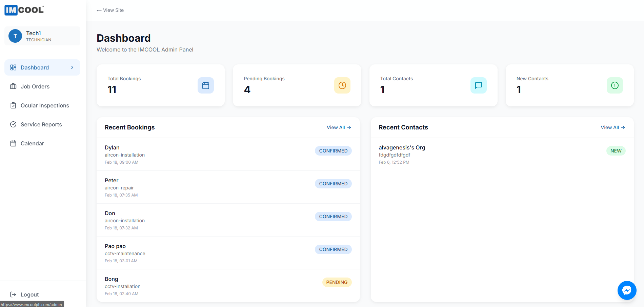Screen dimensions: 644x307
Task: Click the Total Contacts chat bubble icon
Action: click(478, 85)
